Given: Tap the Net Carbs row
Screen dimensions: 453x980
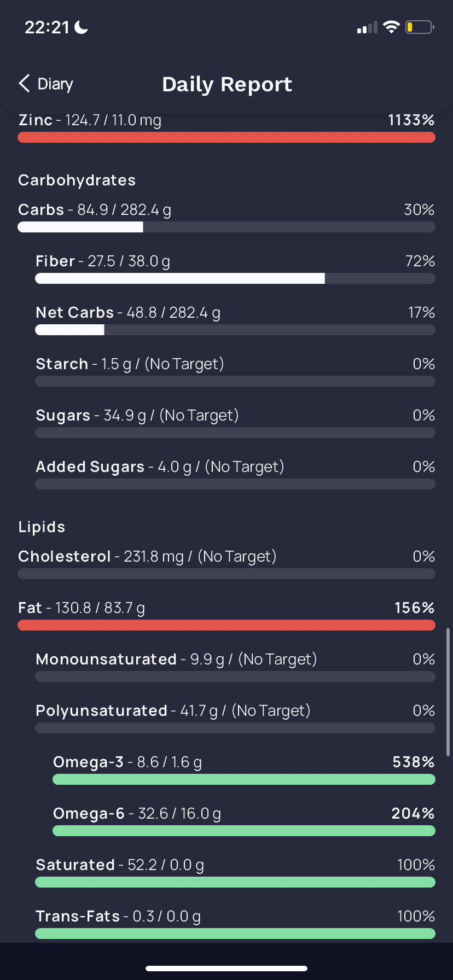Looking at the screenshot, I should pyautogui.click(x=235, y=320).
